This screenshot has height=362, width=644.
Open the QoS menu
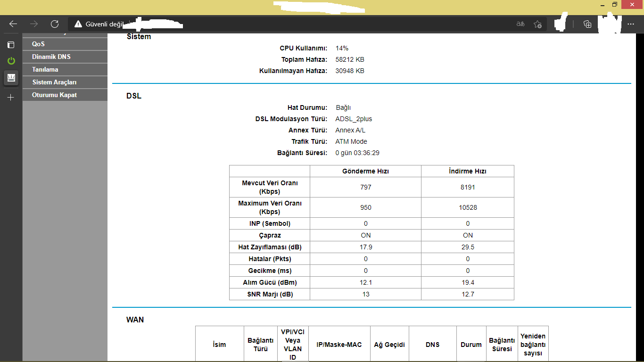[65, 44]
